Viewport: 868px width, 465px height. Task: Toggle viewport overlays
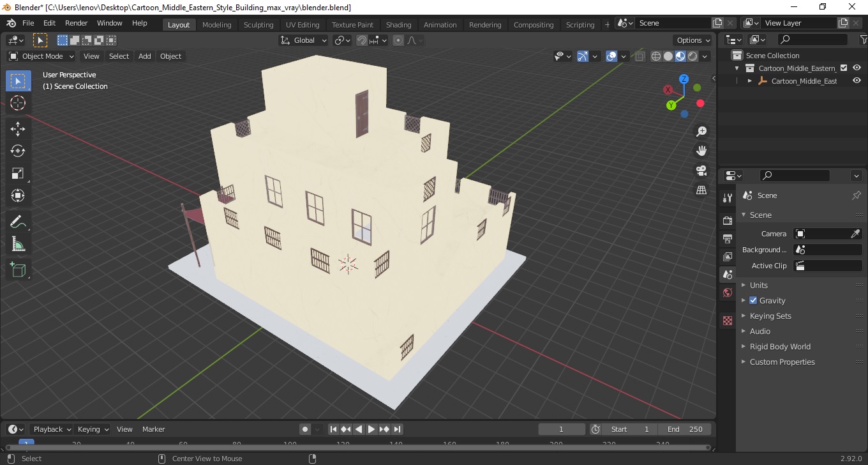click(x=611, y=56)
